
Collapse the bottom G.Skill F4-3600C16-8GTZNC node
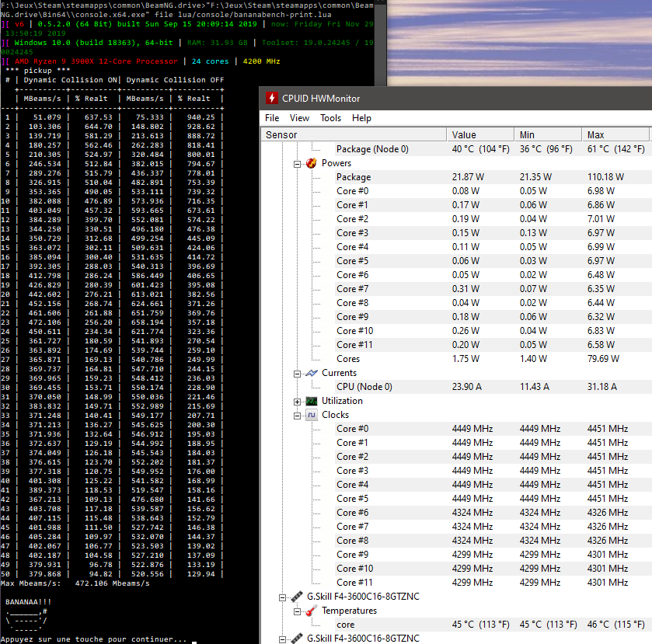point(282,639)
